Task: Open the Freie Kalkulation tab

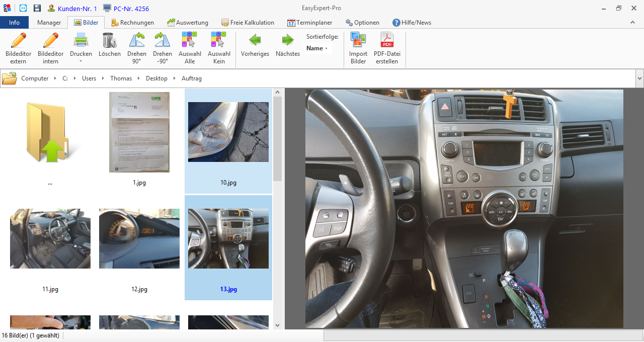Action: coord(248,23)
